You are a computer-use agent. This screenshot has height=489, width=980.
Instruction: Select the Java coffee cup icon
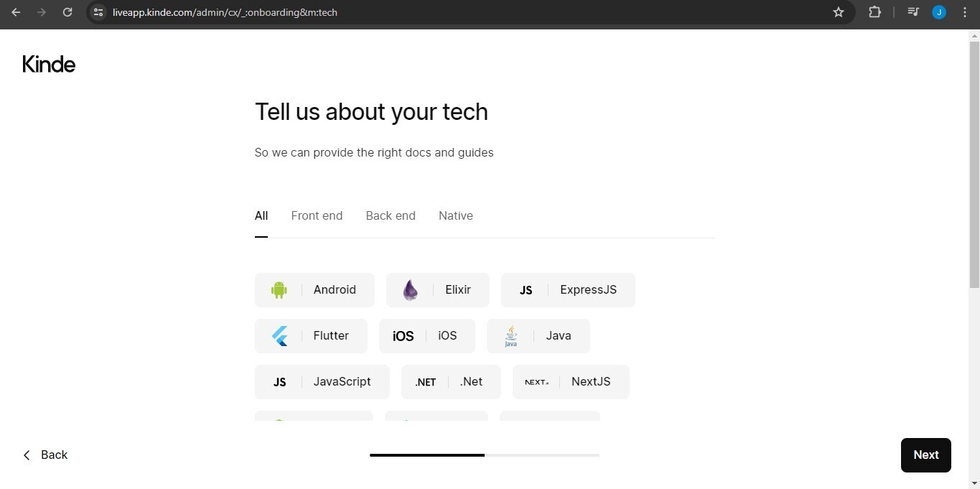click(511, 336)
